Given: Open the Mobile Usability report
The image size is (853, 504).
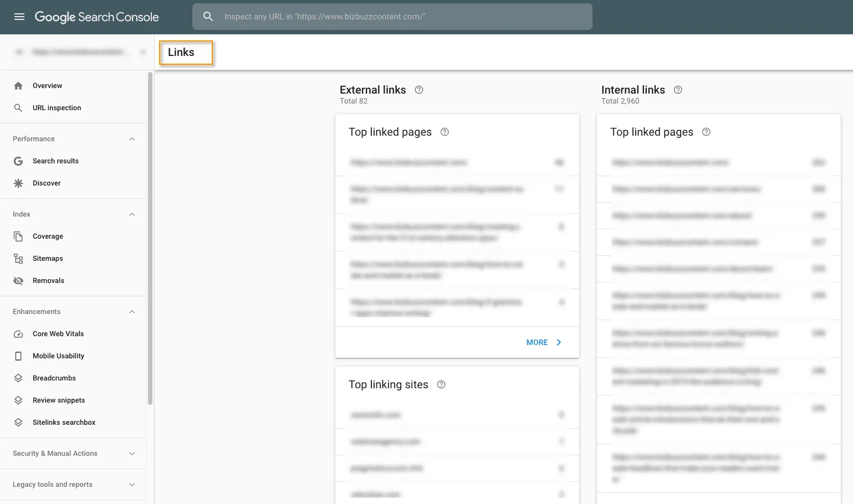Looking at the screenshot, I should click(58, 356).
